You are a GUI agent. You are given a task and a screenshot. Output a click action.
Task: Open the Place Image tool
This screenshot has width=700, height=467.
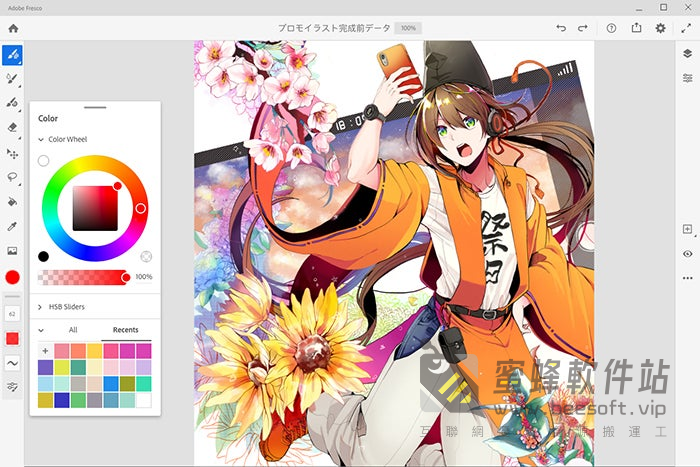12,251
